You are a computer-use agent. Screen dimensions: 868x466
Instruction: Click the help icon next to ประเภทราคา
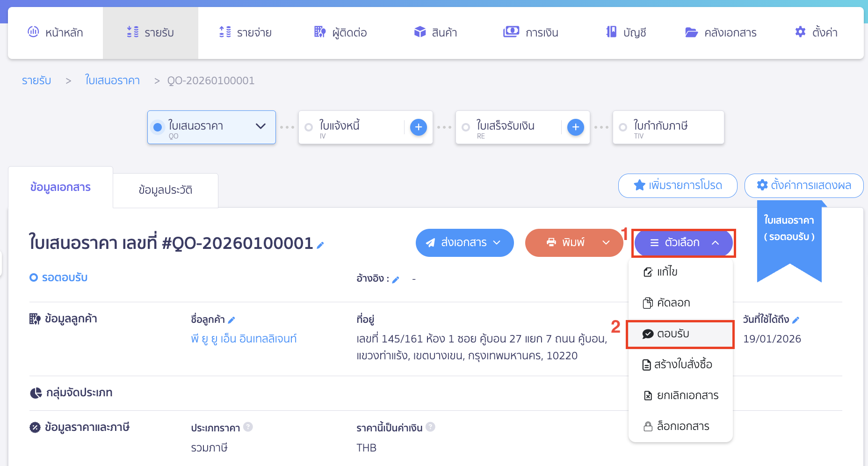pyautogui.click(x=248, y=427)
